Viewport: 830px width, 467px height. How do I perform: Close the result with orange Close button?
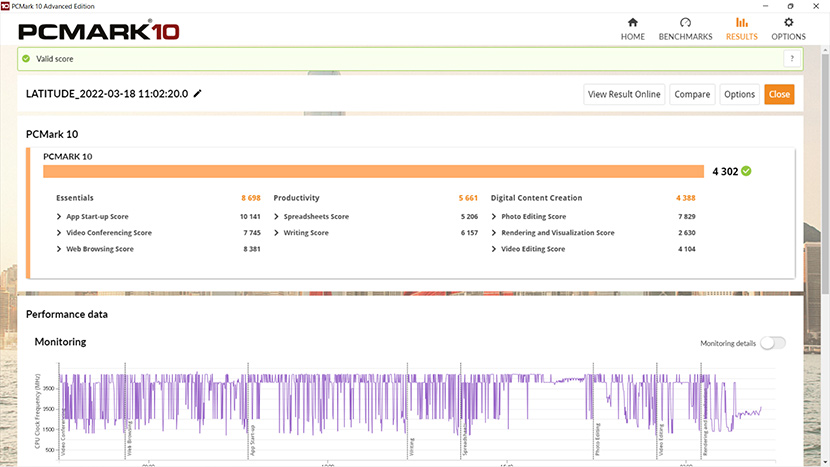[779, 94]
